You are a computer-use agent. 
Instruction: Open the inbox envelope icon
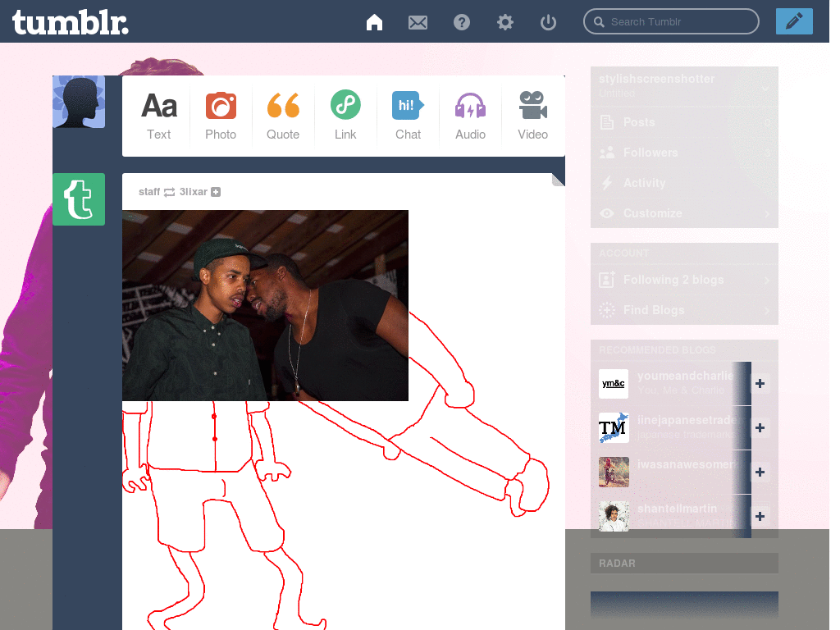tap(418, 22)
